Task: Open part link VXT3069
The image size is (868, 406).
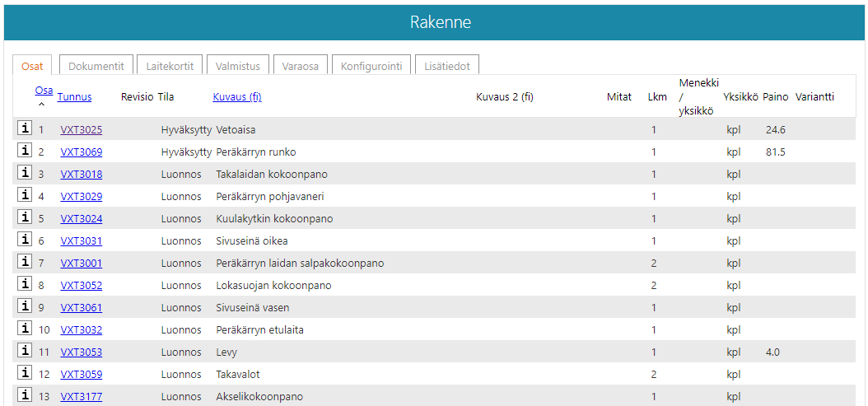Action: (x=81, y=152)
